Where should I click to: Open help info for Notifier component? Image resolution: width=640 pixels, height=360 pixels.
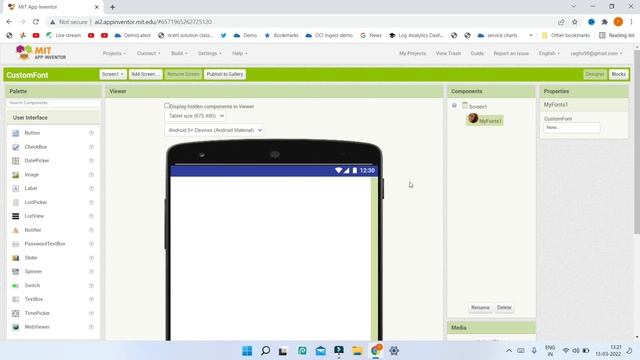pyautogui.click(x=91, y=230)
